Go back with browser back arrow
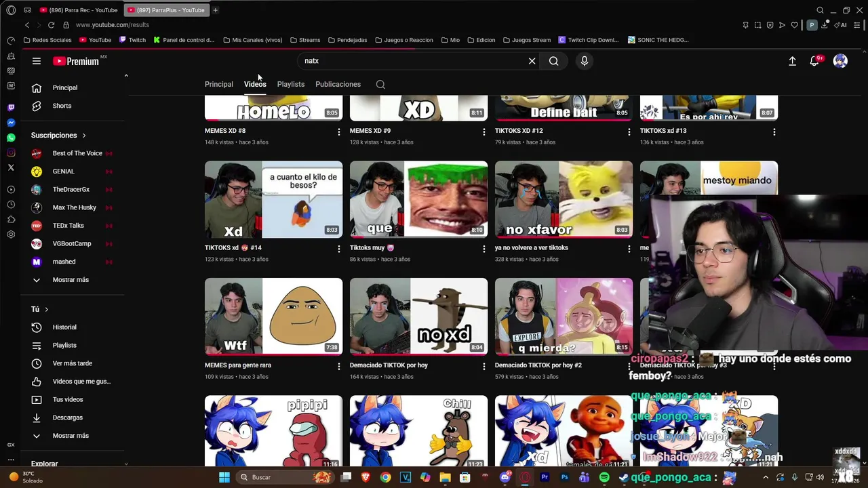This screenshot has height=488, width=868. tap(27, 25)
